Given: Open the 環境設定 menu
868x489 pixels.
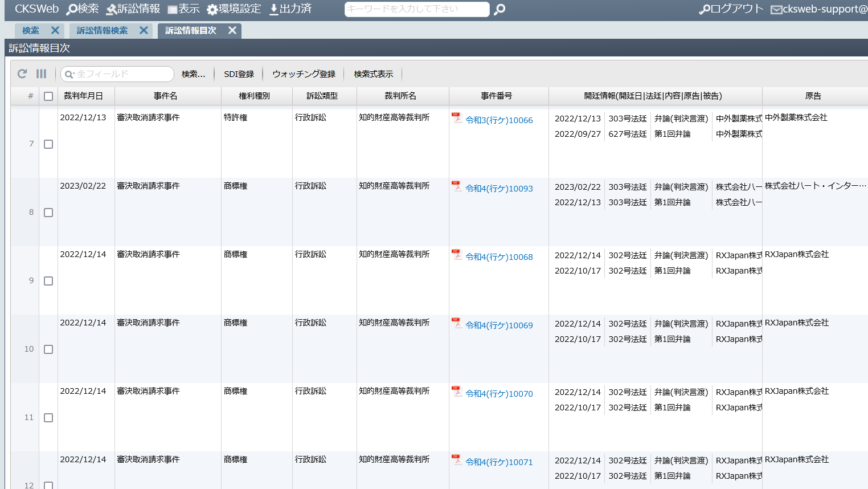Looking at the screenshot, I should point(234,9).
